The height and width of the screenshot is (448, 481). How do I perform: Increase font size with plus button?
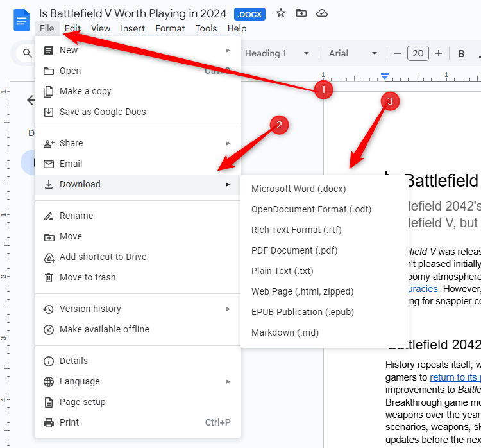click(439, 53)
